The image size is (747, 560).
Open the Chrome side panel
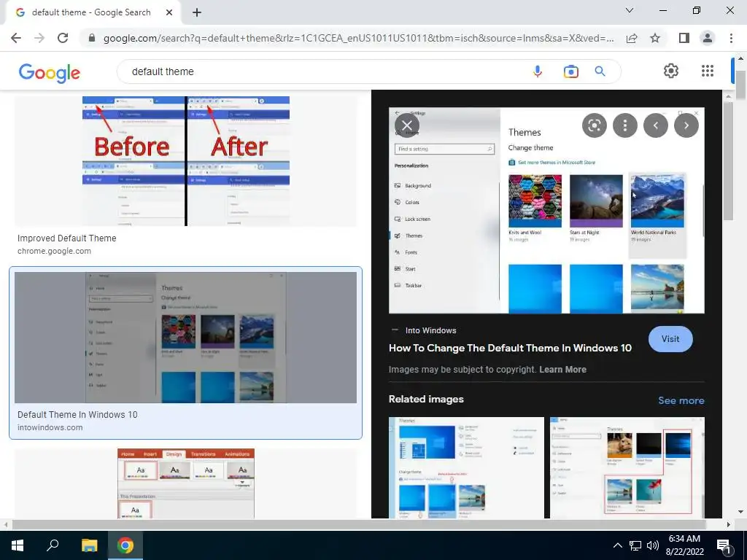[x=684, y=38]
